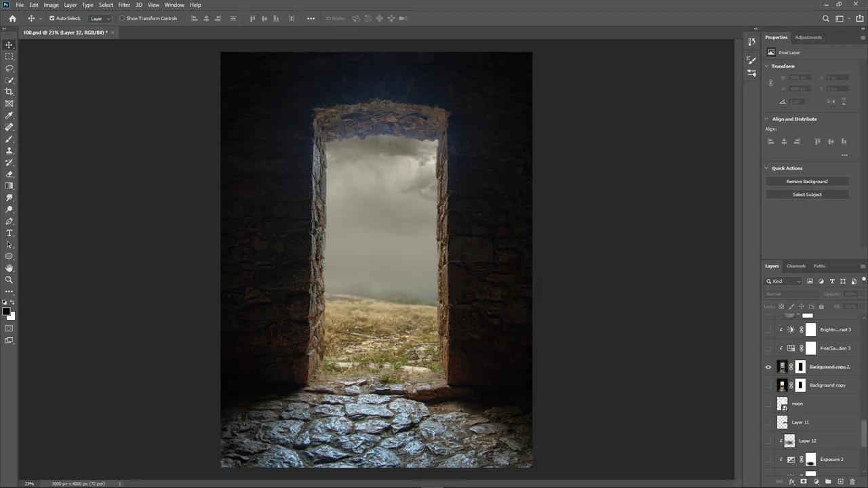Select the Ellipse shape tool
Viewport: 868px width, 488px height.
[9, 256]
